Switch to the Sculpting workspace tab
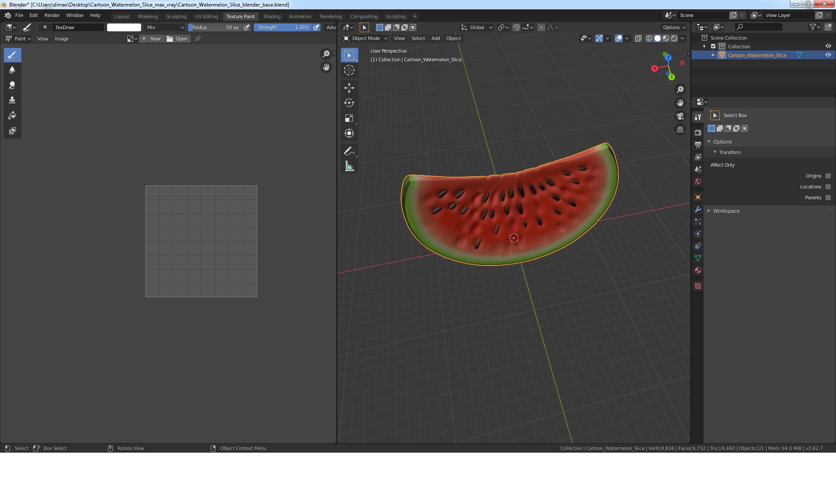The height and width of the screenshot is (504, 836). pyautogui.click(x=176, y=17)
